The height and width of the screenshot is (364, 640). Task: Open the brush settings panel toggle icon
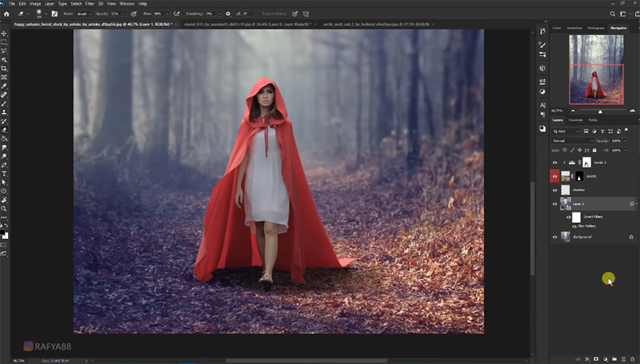point(54,14)
